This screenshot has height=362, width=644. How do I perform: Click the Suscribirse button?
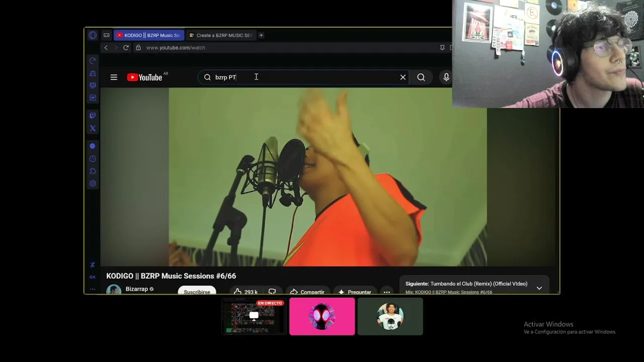197,291
